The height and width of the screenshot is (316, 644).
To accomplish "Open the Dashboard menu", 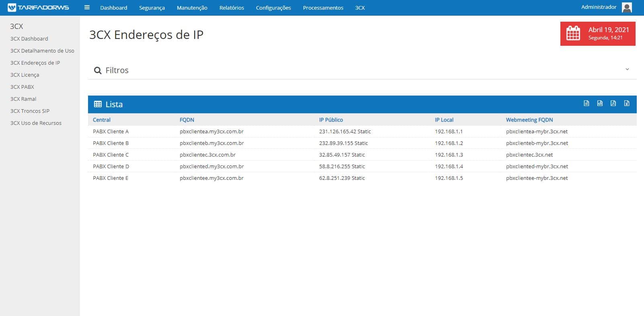I will (x=114, y=8).
